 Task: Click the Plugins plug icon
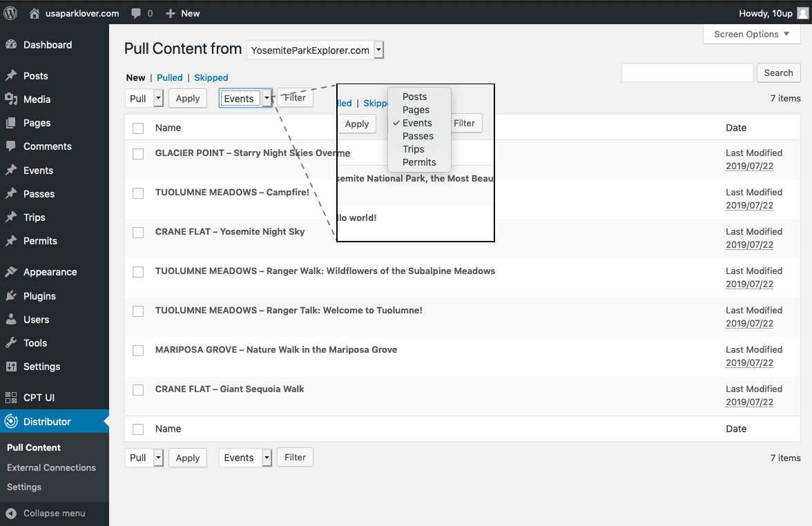[11, 295]
